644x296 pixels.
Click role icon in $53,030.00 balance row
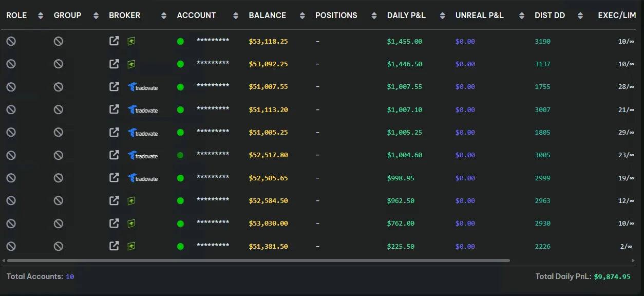coord(11,224)
